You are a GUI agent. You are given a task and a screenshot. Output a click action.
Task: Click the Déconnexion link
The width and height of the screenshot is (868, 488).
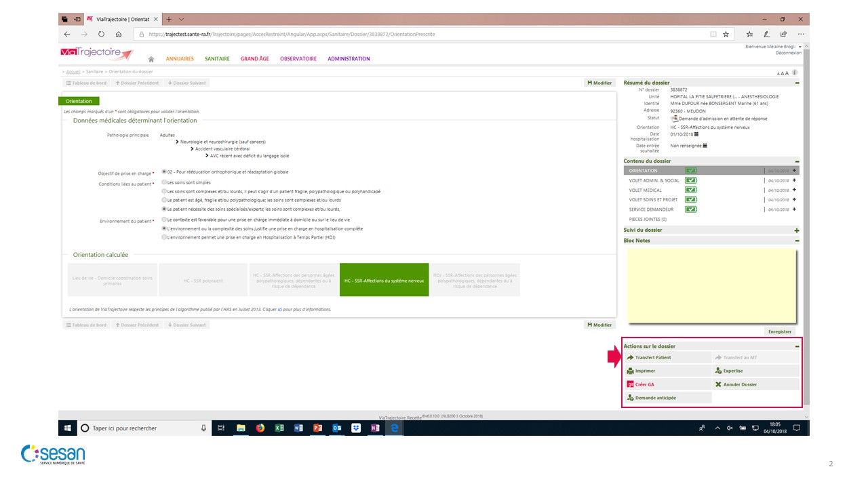[x=788, y=53]
